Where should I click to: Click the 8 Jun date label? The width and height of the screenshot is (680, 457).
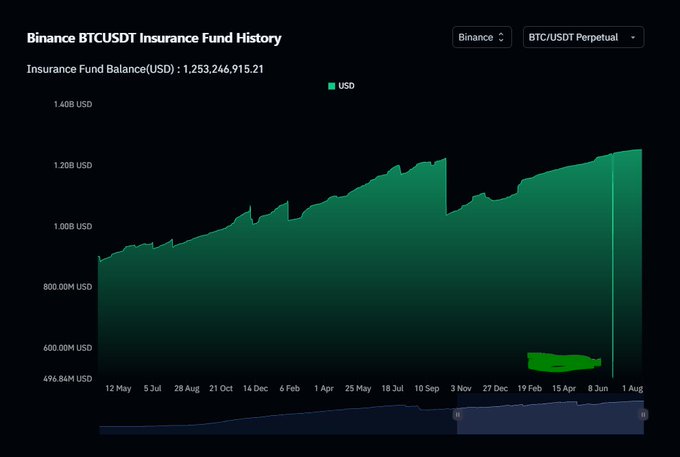[x=598, y=388]
